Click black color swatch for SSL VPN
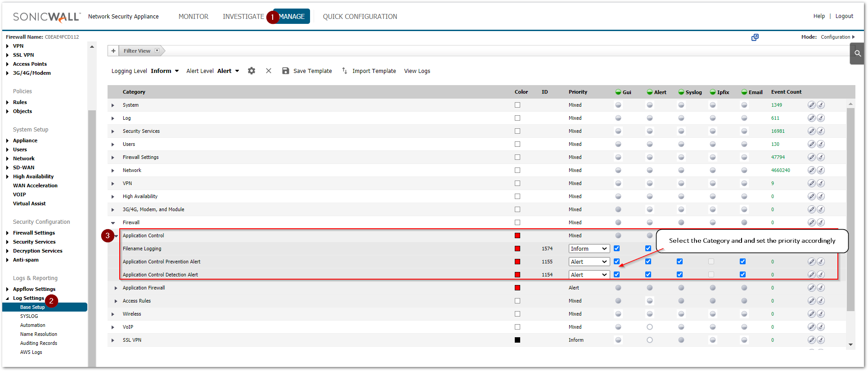This screenshot has width=868, height=371. point(517,340)
